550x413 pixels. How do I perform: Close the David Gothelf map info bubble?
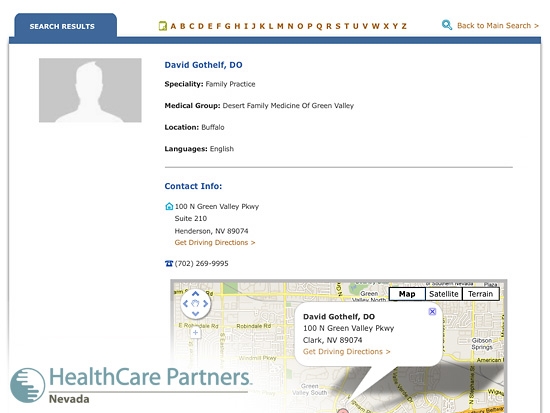coord(432,312)
